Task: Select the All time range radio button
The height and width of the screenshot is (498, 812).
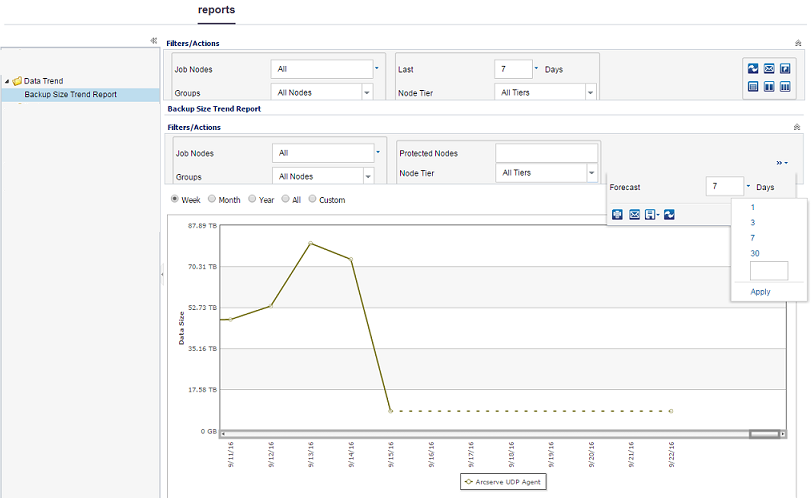Action: point(285,199)
